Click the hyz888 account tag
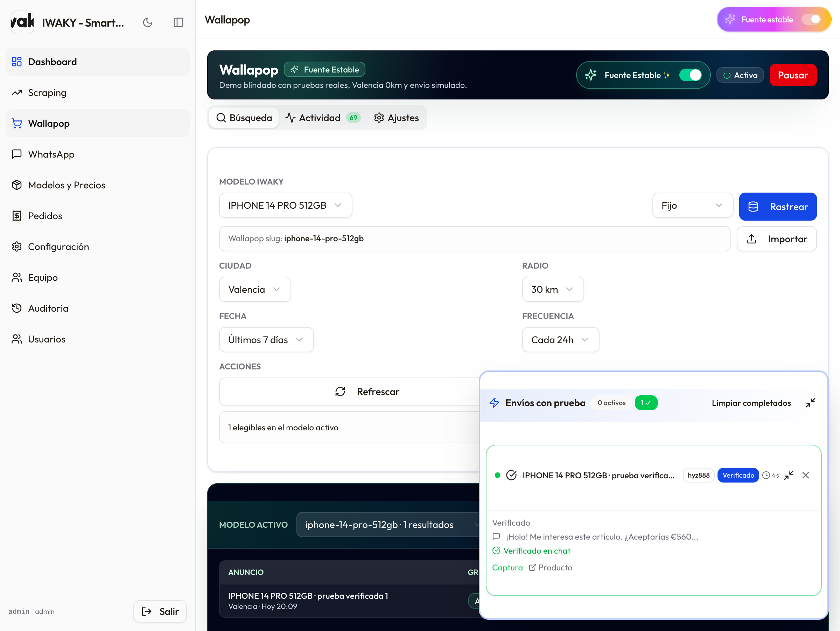Screen dimensions: 840x631 698,475
